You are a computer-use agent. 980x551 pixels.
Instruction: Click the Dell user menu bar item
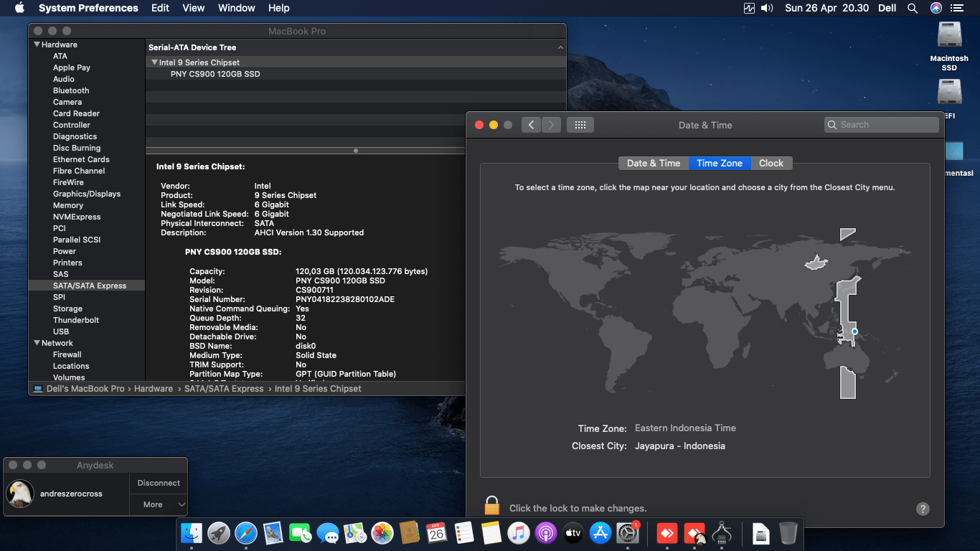coord(887,8)
